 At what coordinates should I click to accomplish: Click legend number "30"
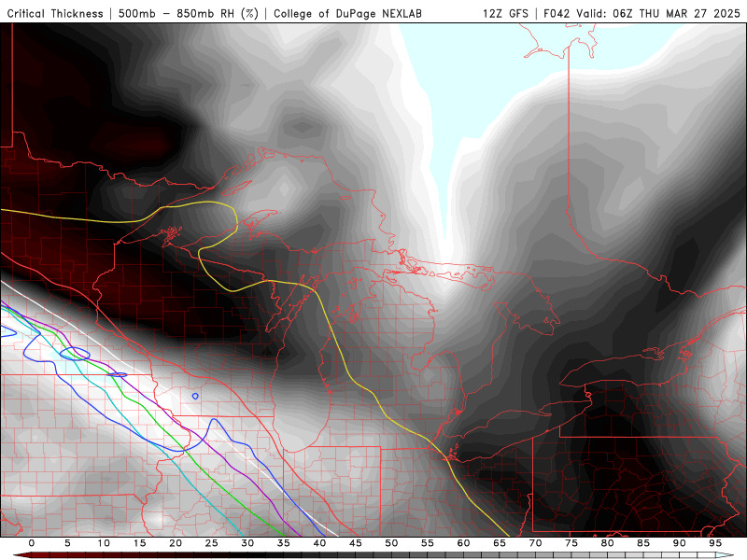pos(247,543)
